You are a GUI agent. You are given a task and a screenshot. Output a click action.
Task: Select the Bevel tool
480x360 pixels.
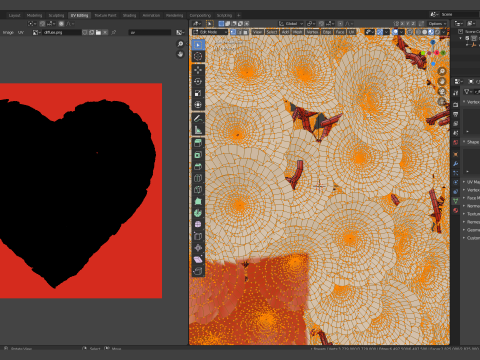click(x=198, y=167)
